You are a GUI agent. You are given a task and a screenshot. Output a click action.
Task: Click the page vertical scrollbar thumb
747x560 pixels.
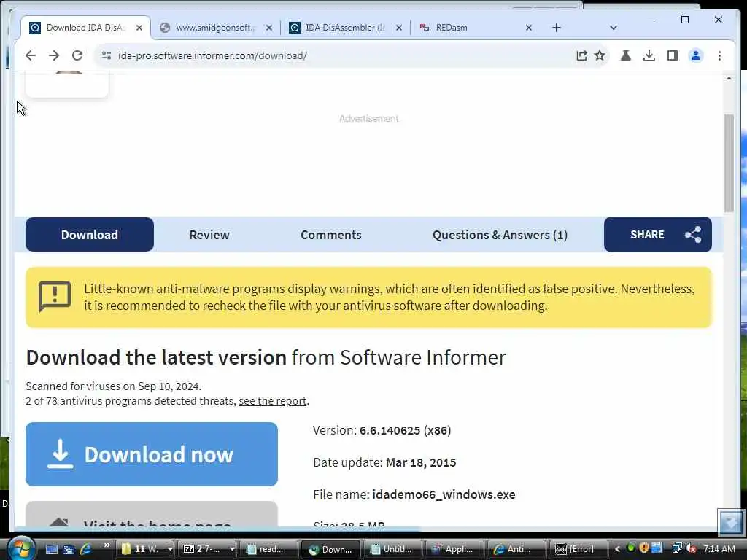729,163
